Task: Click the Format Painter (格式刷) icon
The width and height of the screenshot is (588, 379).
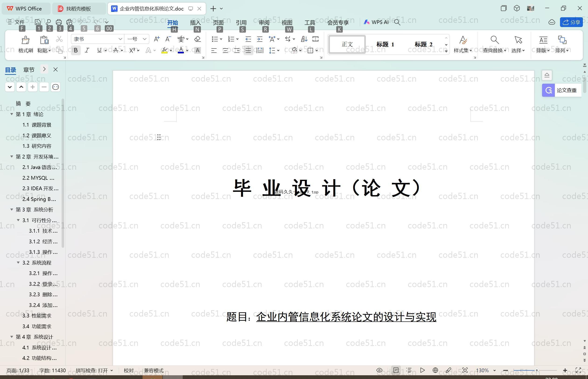Action: [x=25, y=40]
